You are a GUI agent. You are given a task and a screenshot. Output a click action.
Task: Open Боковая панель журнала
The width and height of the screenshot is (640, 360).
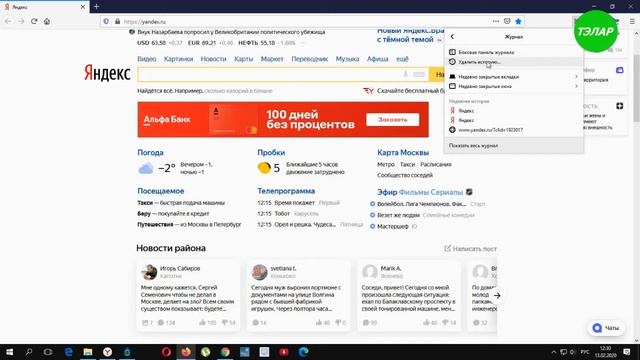[514, 52]
